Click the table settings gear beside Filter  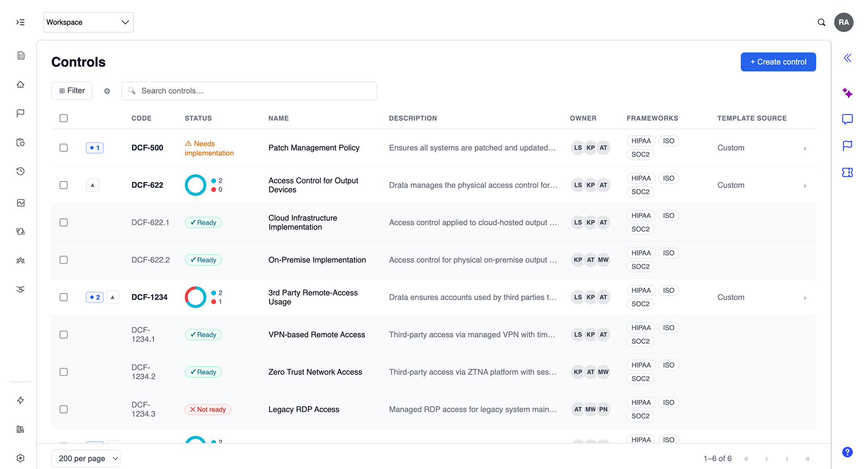point(107,91)
